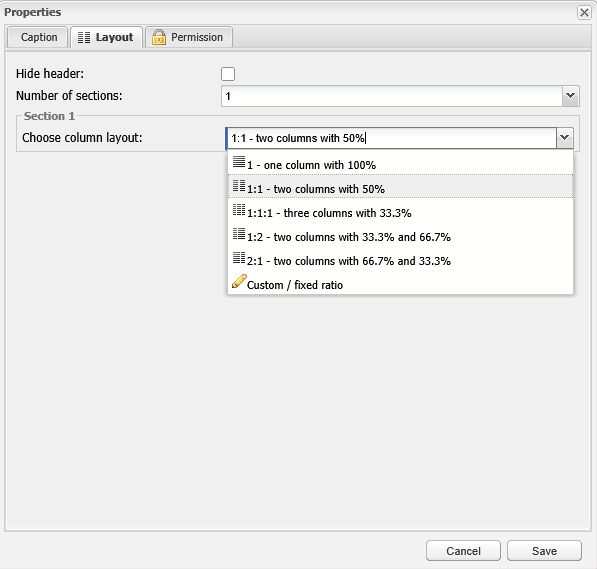The height and width of the screenshot is (569, 597).
Task: Switch to the Caption tab
Action: [38, 37]
